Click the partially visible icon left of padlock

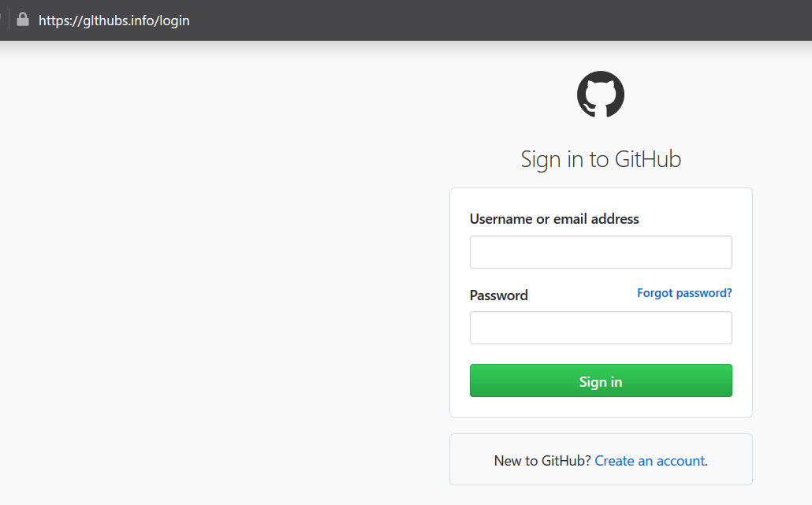click(x=1, y=20)
